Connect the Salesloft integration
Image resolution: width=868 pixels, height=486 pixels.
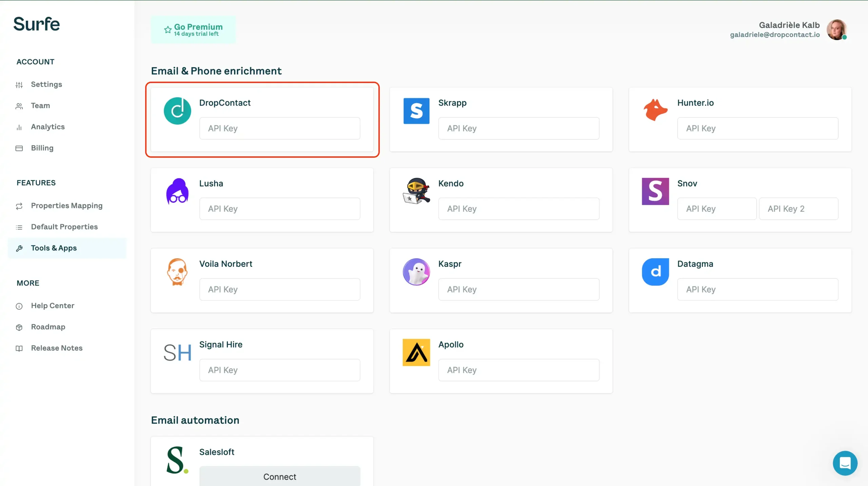point(280,476)
